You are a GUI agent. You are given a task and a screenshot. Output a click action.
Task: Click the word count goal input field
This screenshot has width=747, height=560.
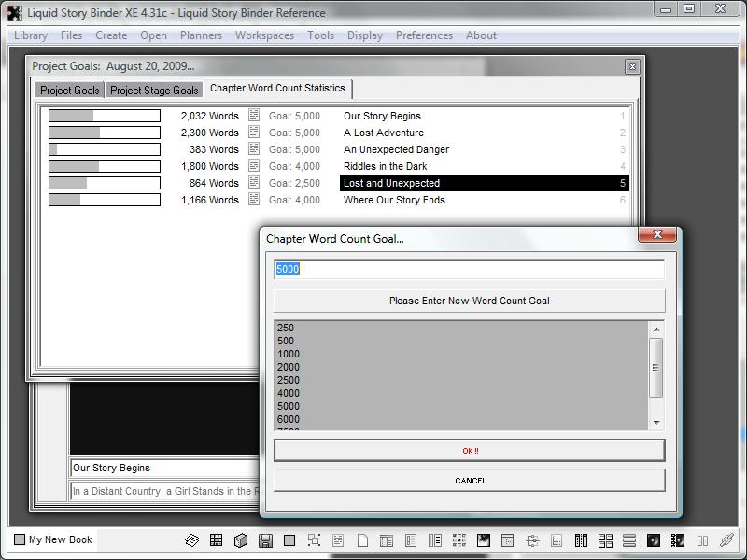pos(469,269)
